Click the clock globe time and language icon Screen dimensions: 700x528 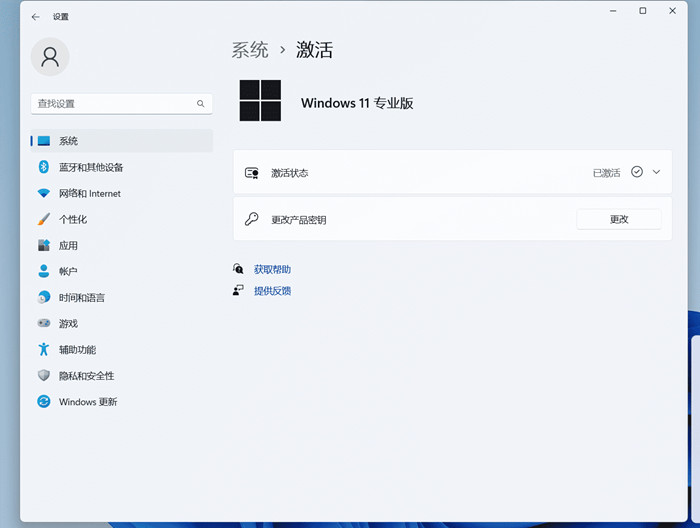point(44,297)
